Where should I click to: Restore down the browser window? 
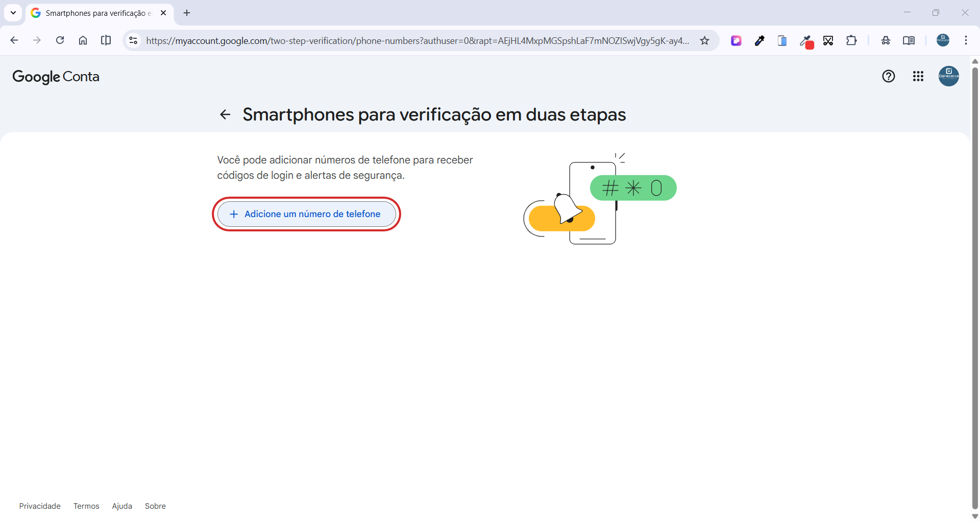tap(936, 13)
